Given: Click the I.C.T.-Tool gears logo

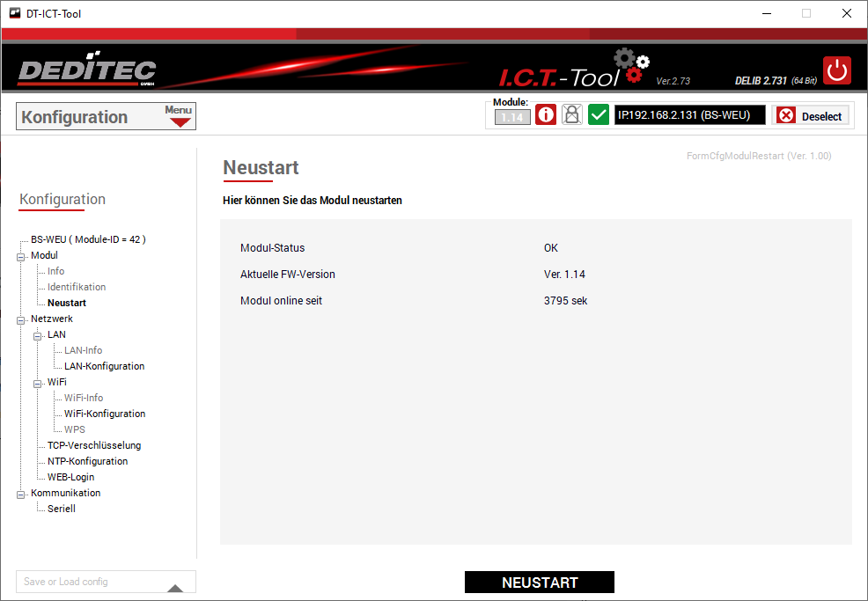Looking at the screenshot, I should (x=631, y=67).
